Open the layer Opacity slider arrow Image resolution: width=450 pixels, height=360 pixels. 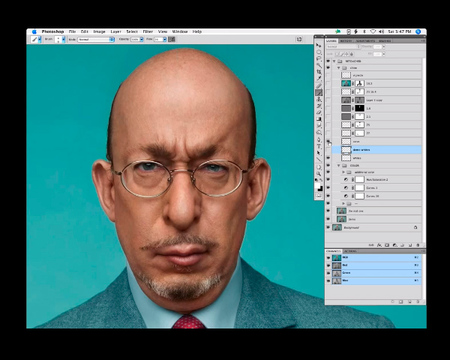pyautogui.click(x=384, y=47)
